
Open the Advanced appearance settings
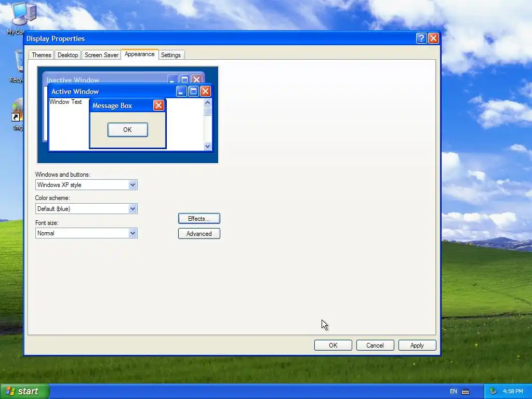click(x=199, y=234)
